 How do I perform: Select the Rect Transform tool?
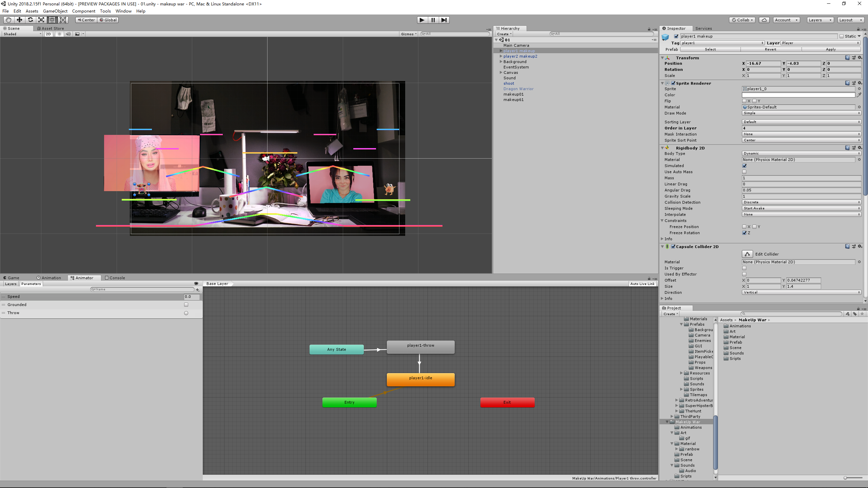(52, 20)
